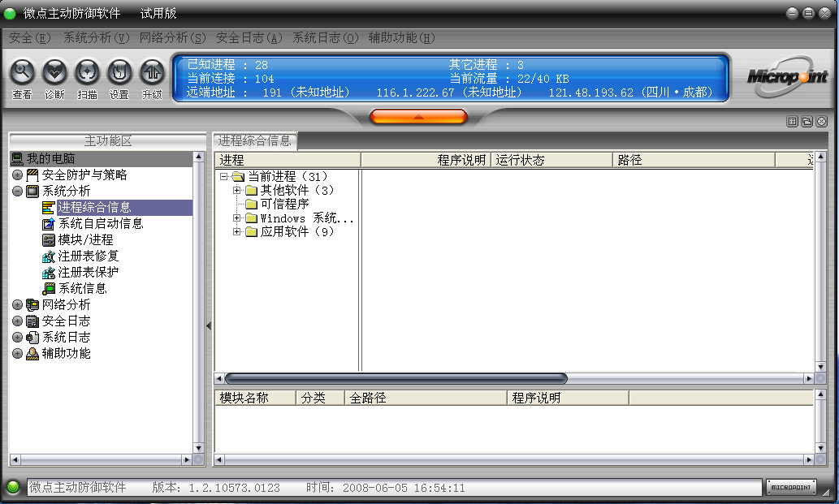
Task: Click the green orb in the title bar
Action: click(x=11, y=13)
